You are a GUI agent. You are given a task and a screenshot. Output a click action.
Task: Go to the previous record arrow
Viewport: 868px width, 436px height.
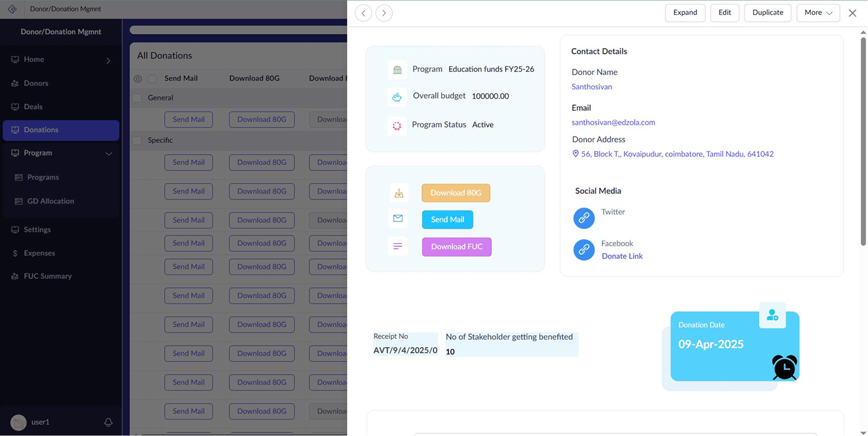363,13
